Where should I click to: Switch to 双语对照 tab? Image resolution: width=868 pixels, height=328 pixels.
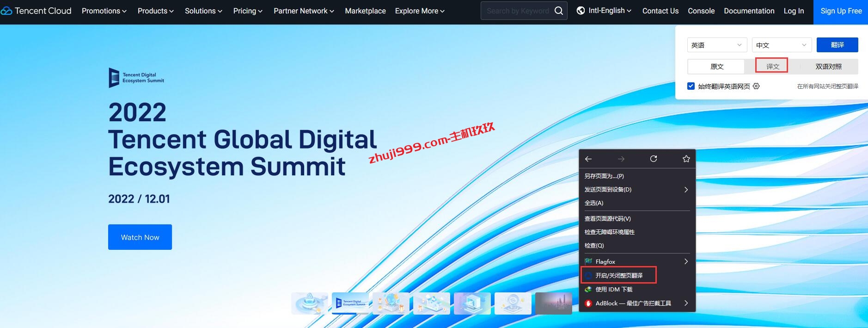tap(829, 67)
